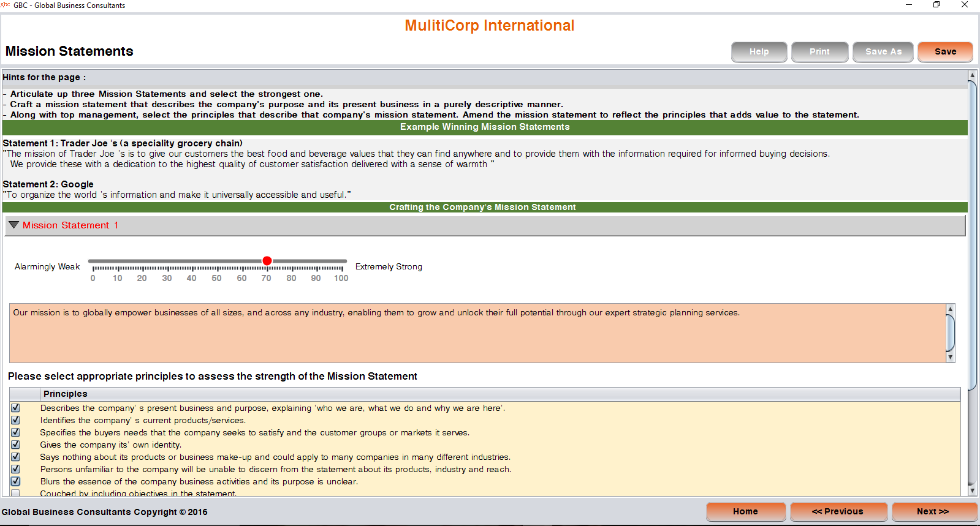The height and width of the screenshot is (526, 980).
Task: Click the 'MulitiCorp International' title
Action: point(489,26)
